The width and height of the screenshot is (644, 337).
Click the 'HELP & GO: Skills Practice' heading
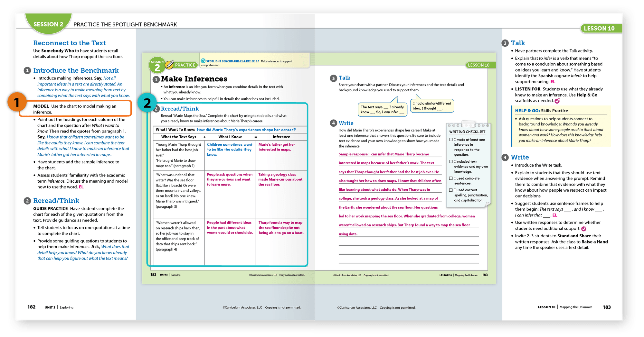coord(542,111)
